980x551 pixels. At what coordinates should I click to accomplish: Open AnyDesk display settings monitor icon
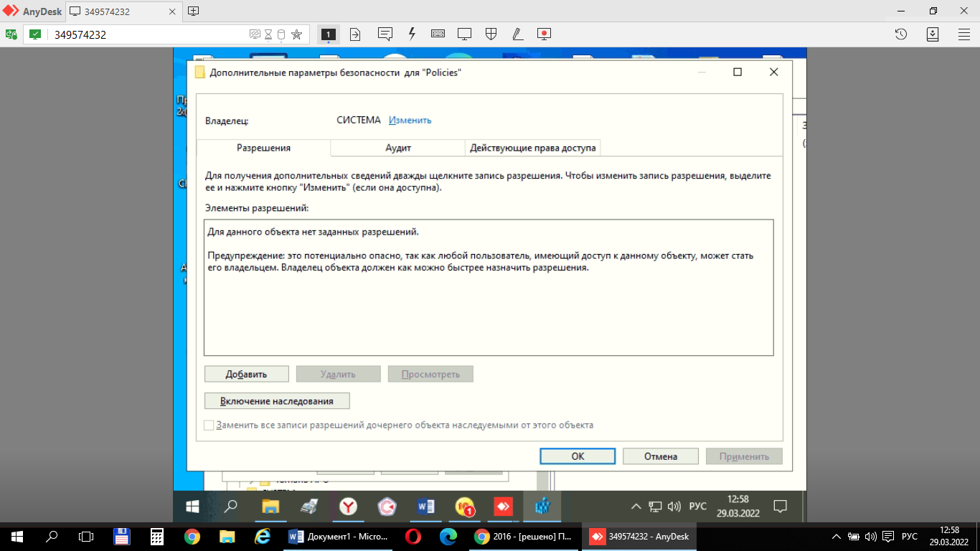coord(465,34)
